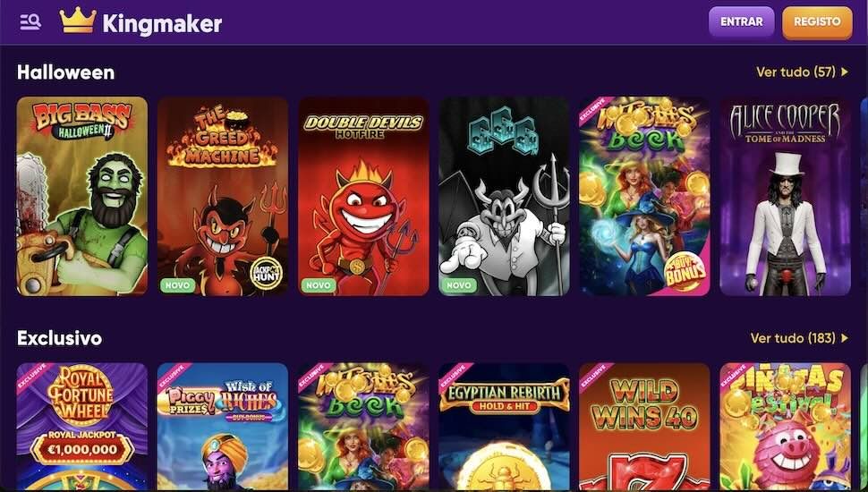The width and height of the screenshot is (868, 492).
Task: Click the Exclusive ribbon on Wild Wins 40
Action: pyautogui.click(x=597, y=378)
